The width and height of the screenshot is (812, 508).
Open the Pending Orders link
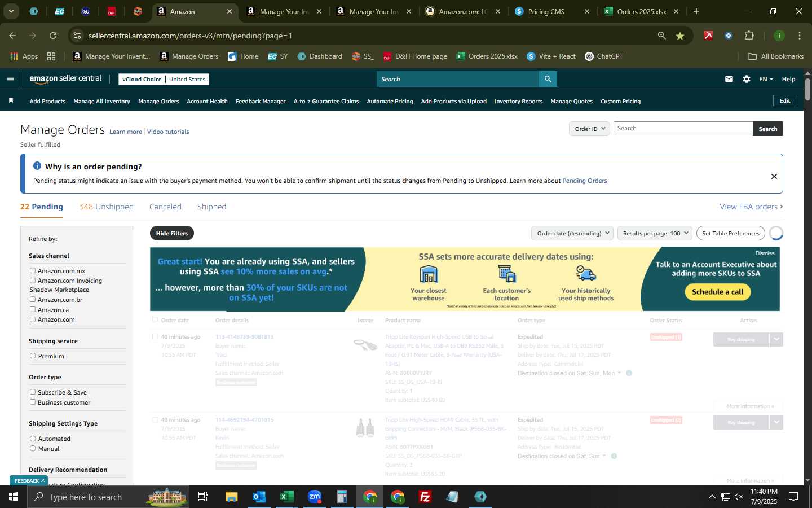click(584, 181)
